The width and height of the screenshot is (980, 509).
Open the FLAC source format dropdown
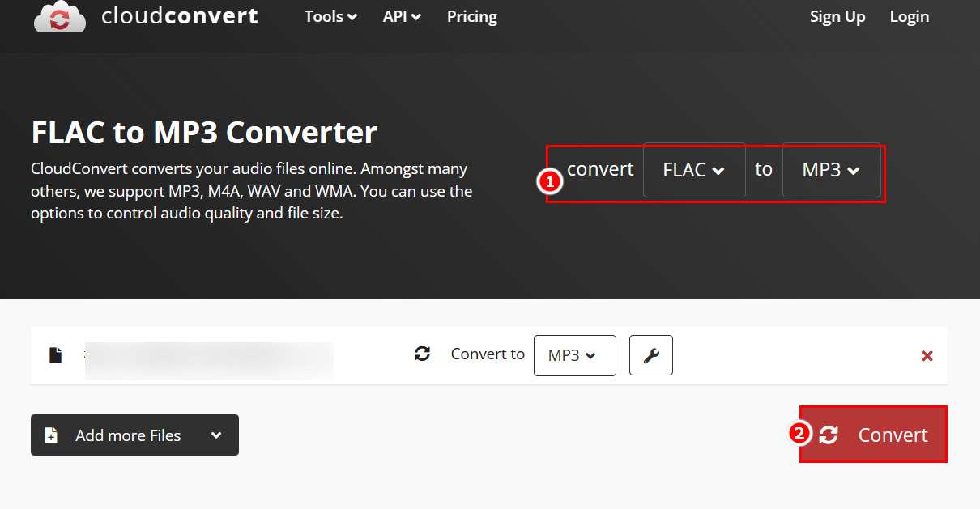click(694, 170)
